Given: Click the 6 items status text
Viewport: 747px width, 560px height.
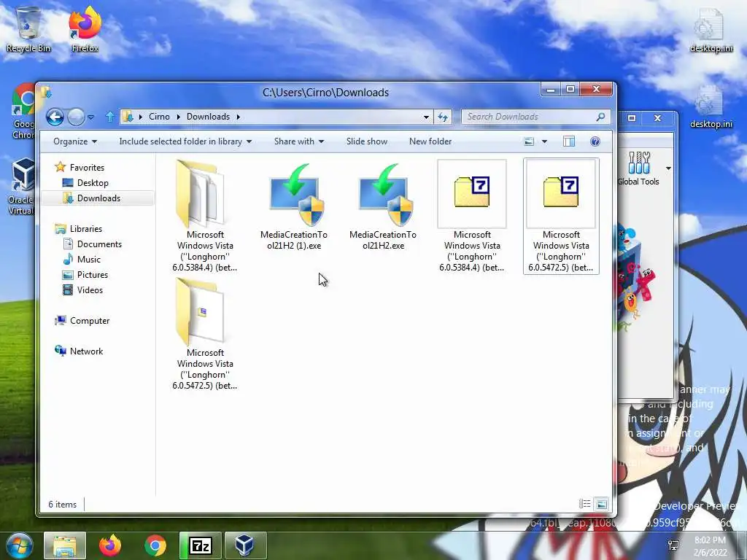Looking at the screenshot, I should tap(63, 505).
